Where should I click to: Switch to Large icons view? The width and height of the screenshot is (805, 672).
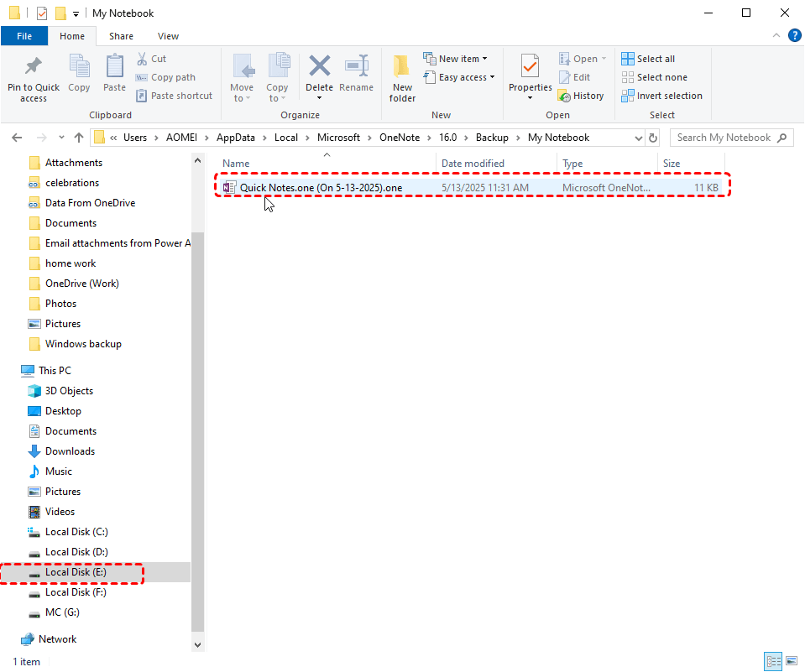(x=791, y=661)
